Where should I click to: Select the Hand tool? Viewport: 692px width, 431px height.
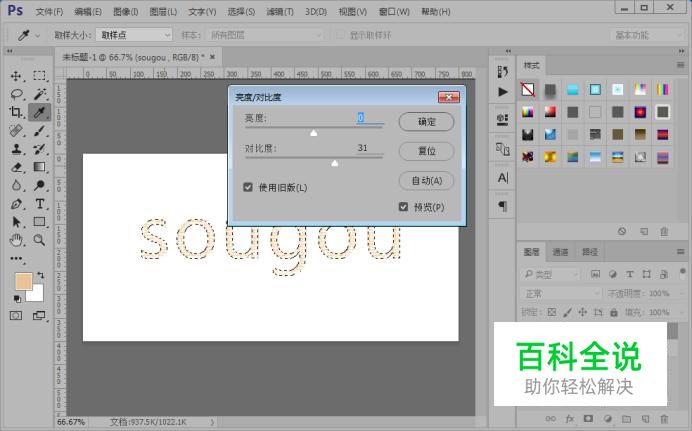point(16,240)
